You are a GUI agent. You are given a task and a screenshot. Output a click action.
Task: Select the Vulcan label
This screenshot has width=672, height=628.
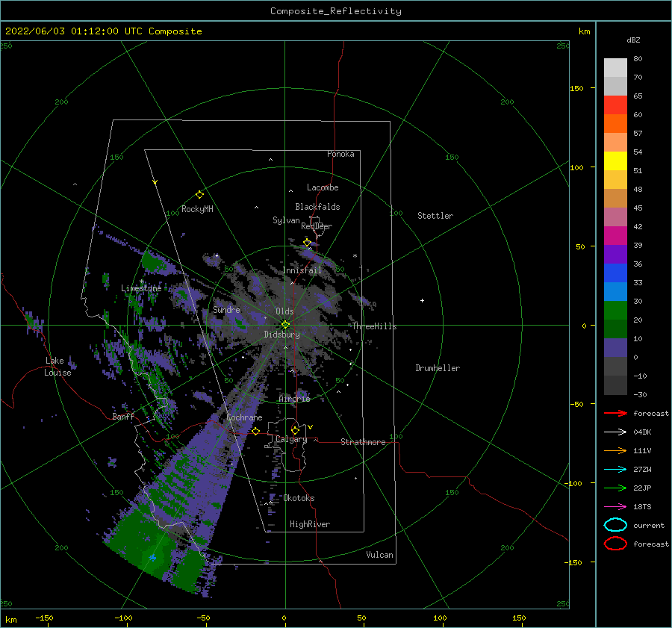(x=380, y=555)
